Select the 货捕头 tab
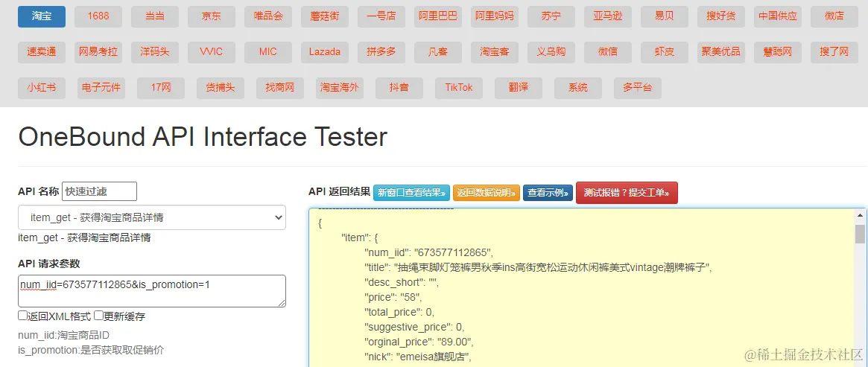 (221, 88)
